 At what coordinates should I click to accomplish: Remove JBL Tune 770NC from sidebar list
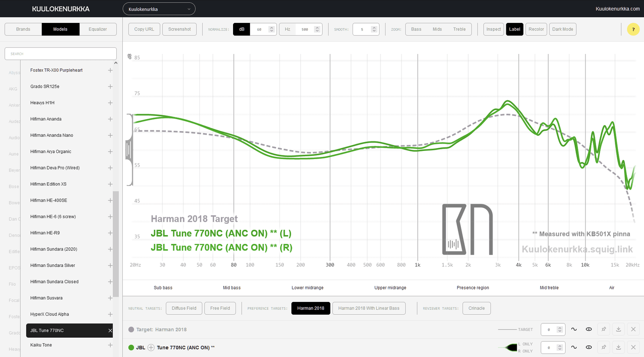110,330
